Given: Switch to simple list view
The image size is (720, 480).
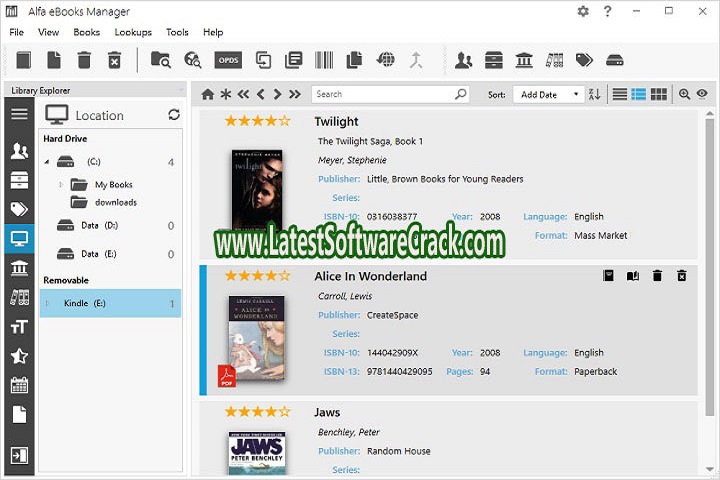Looking at the screenshot, I should [x=620, y=95].
